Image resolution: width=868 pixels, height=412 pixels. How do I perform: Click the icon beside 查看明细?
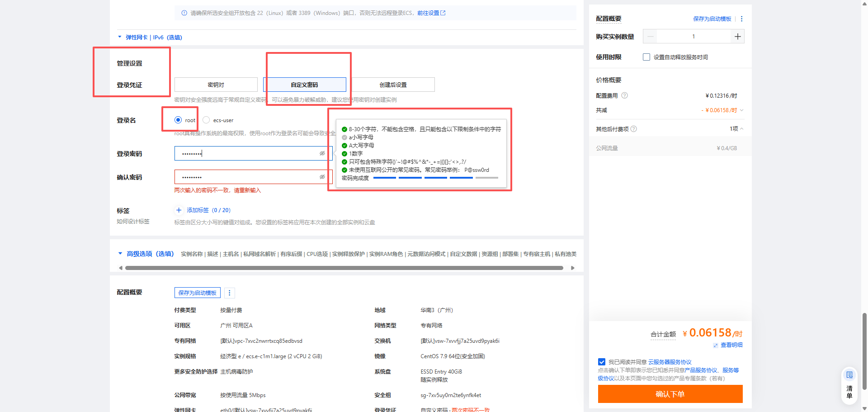point(716,345)
